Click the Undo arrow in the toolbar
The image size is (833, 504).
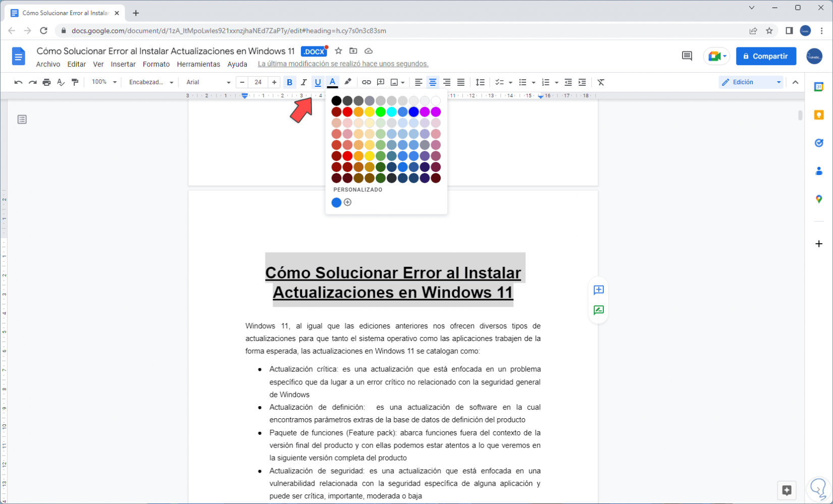point(18,82)
